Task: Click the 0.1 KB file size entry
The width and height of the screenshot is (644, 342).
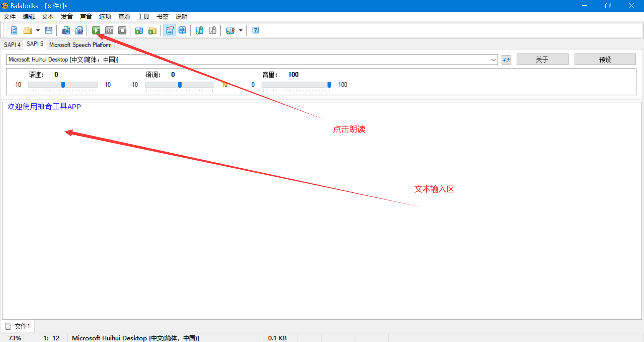Action: [277, 338]
